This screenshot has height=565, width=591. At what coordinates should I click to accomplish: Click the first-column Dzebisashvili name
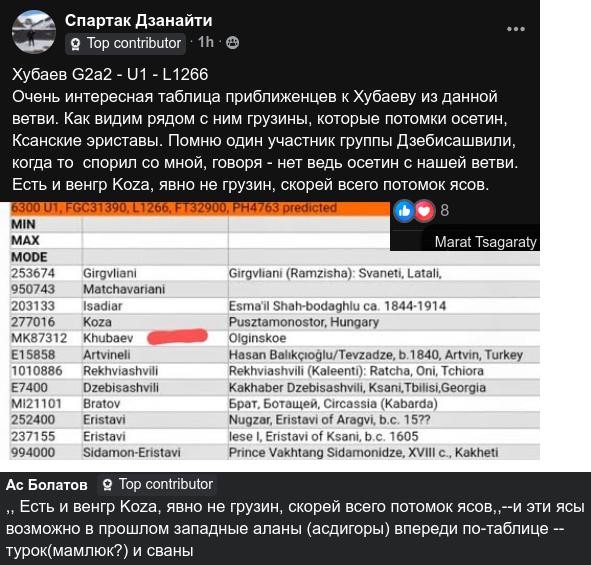121,387
